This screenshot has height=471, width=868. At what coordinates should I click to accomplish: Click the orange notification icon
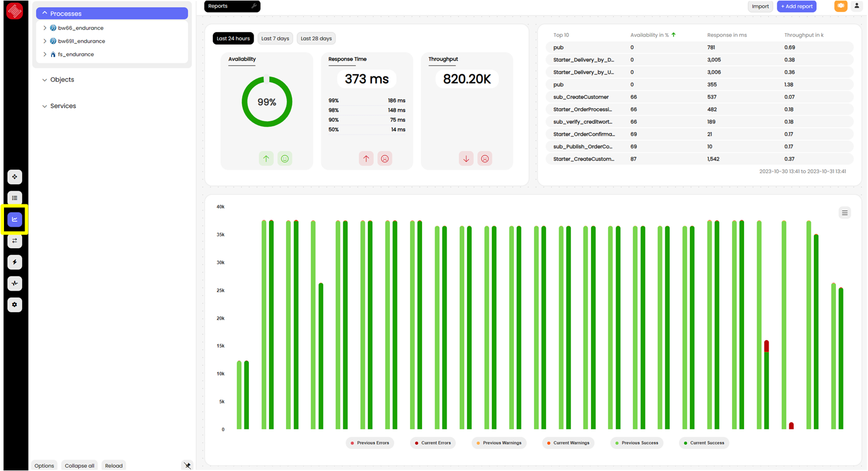[x=841, y=6]
